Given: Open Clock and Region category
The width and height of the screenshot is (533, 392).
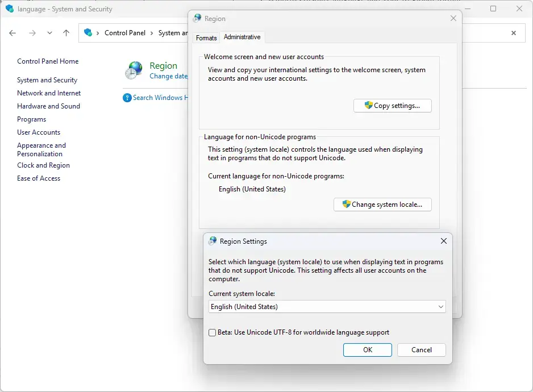Looking at the screenshot, I should 44,165.
